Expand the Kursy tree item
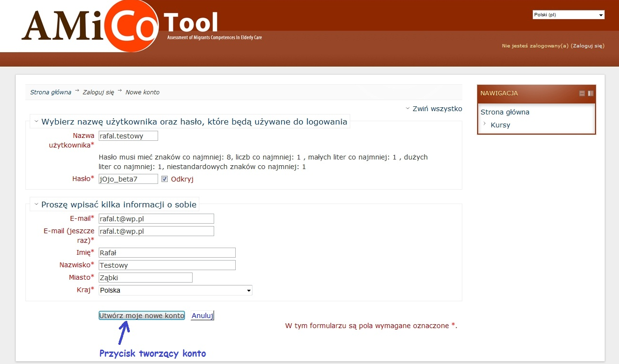The width and height of the screenshot is (619, 364). click(x=485, y=124)
